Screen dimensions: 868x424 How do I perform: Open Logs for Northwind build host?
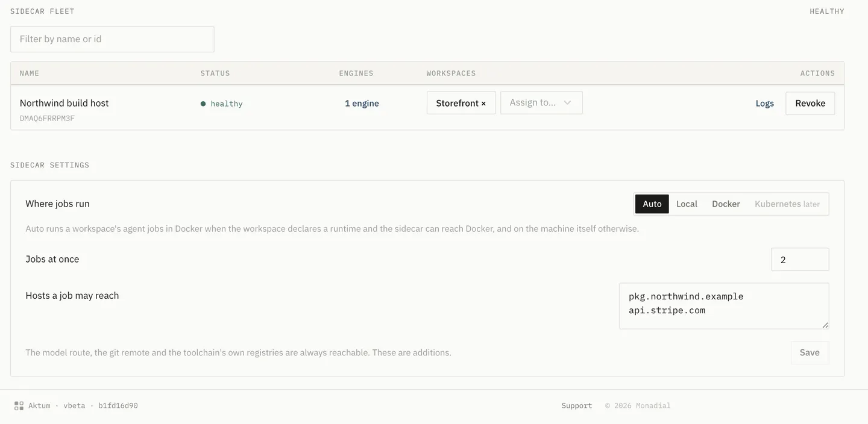point(765,104)
